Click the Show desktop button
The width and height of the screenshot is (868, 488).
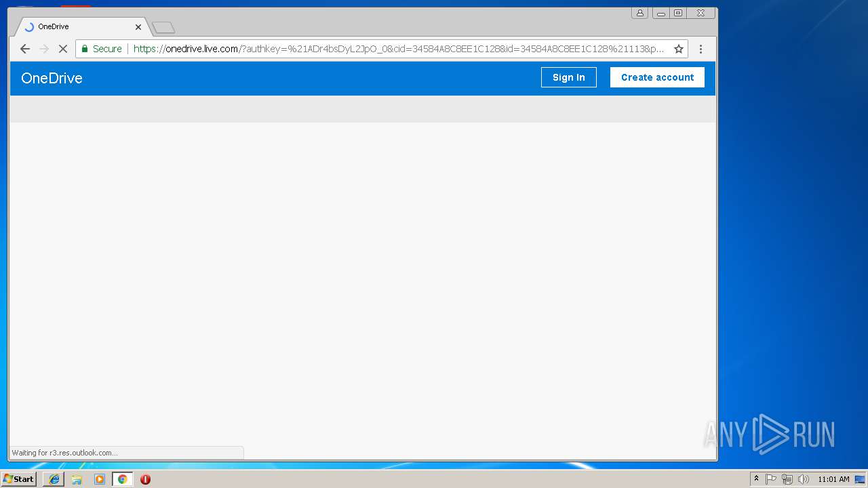pyautogui.click(x=861, y=479)
